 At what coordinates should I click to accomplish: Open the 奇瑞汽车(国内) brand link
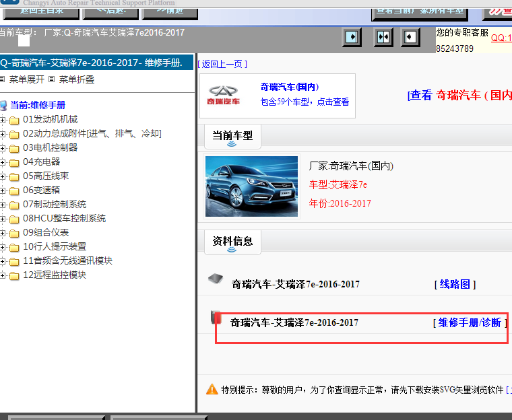tap(290, 87)
